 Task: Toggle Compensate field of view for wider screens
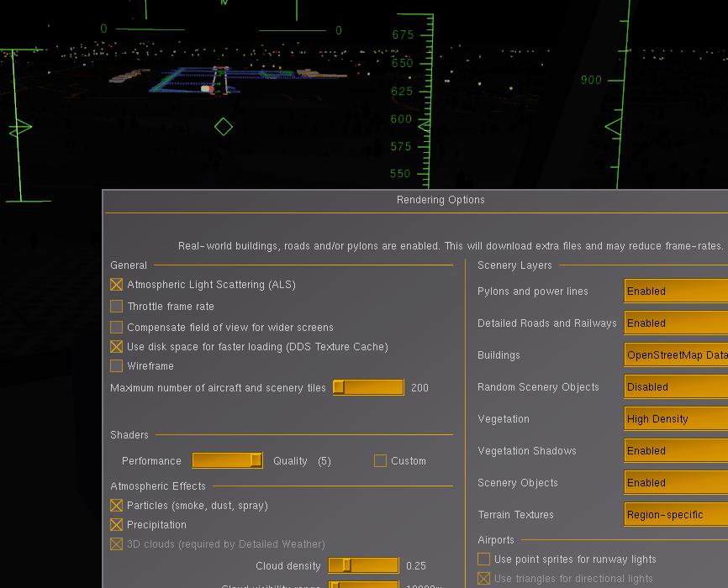coord(117,328)
